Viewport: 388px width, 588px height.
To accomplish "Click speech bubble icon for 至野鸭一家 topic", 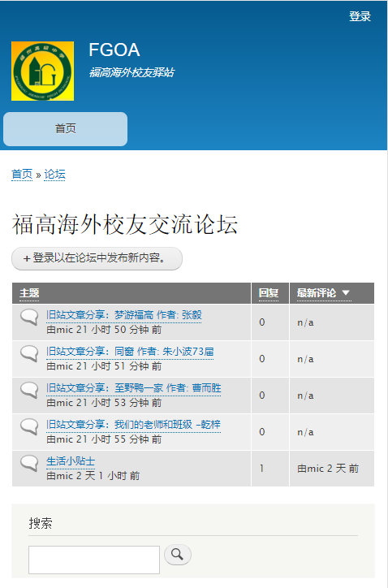I will pyautogui.click(x=29, y=390).
